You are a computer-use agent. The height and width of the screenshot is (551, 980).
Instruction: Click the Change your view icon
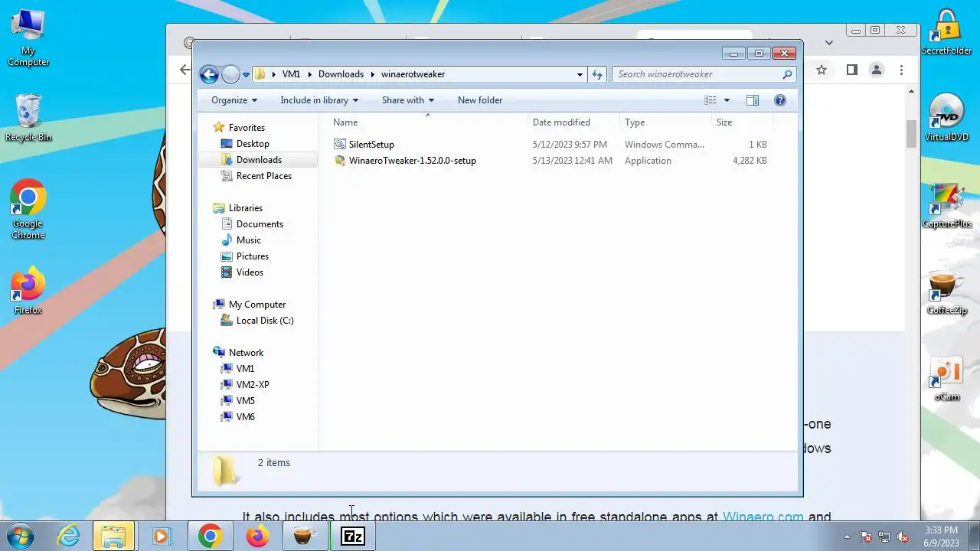point(710,100)
